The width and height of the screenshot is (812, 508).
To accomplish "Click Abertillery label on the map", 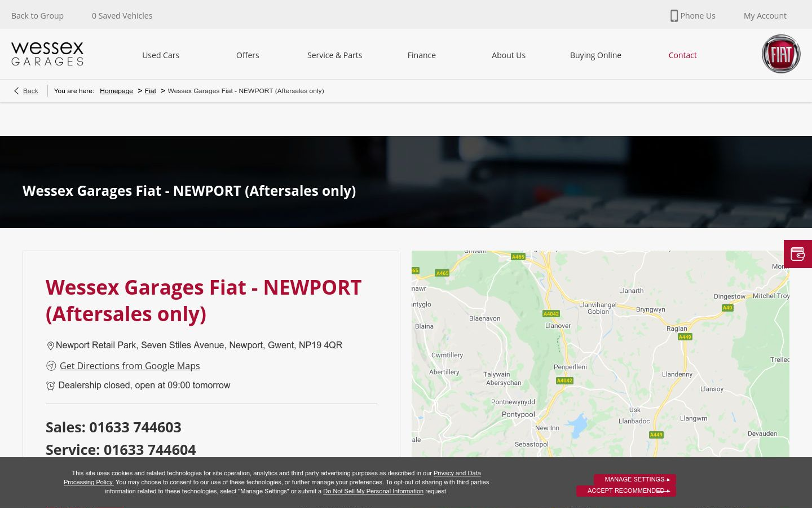I will [444, 372].
